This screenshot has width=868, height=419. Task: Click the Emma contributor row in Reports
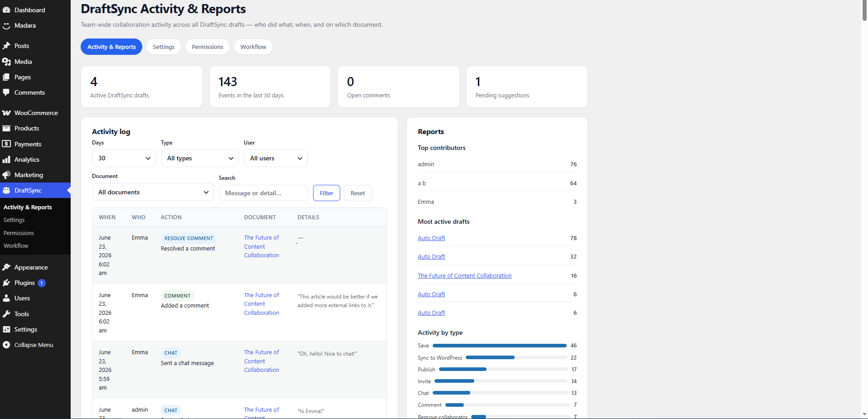pos(497,202)
